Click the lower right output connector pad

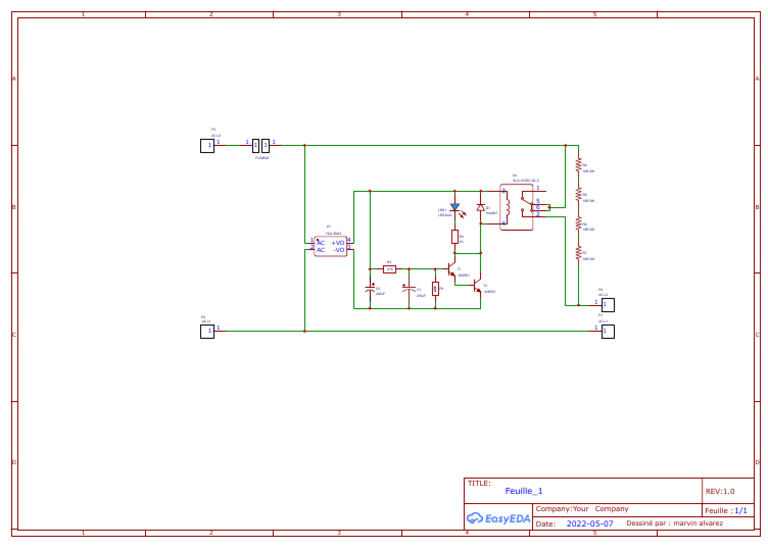608,332
